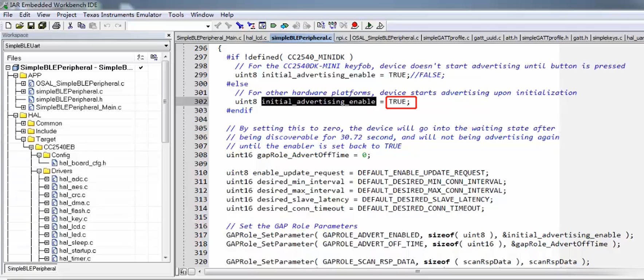
Task: Click the Open file folder icon
Action: [x=20, y=25]
